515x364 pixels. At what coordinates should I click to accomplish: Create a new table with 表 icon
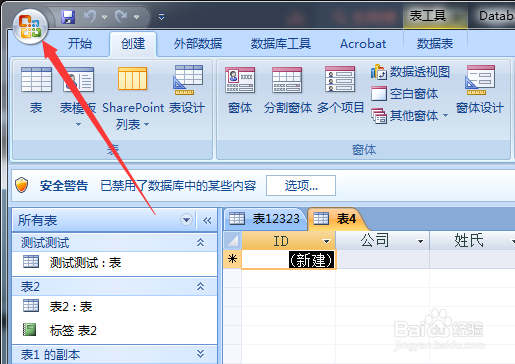point(36,91)
